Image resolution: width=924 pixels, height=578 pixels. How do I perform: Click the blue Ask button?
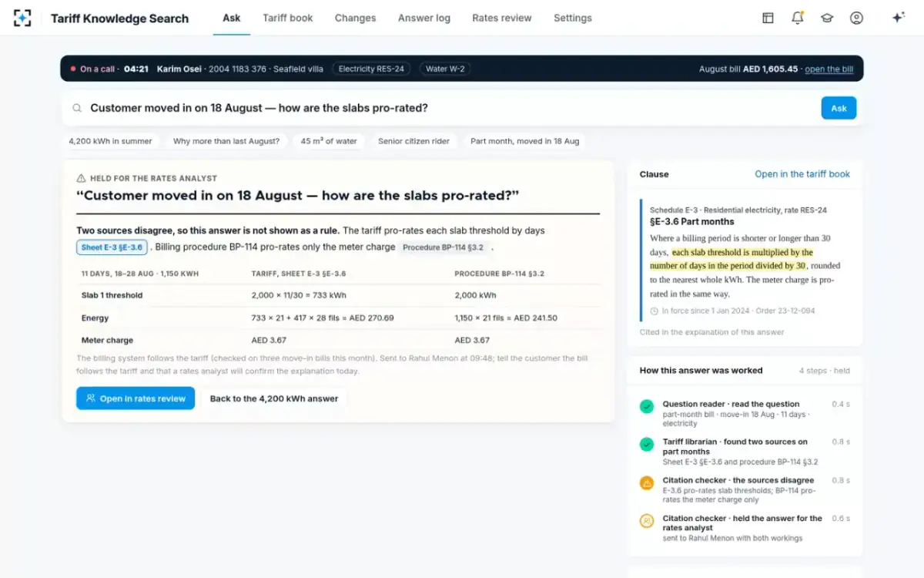(x=839, y=108)
